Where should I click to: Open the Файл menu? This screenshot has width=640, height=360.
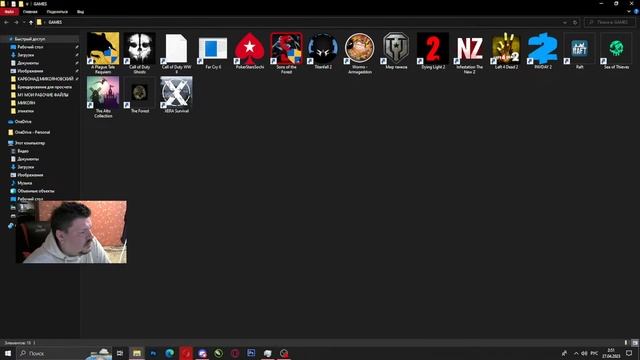pyautogui.click(x=9, y=12)
